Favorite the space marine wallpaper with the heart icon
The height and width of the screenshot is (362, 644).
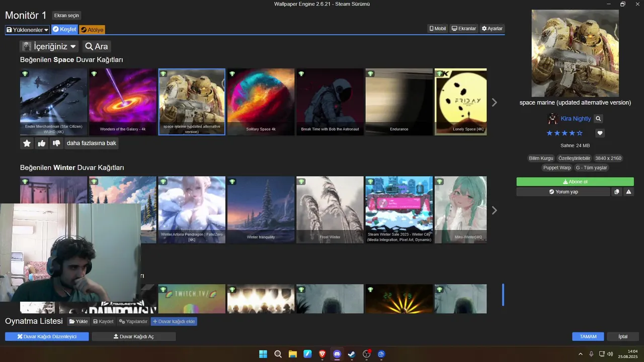coord(600,133)
